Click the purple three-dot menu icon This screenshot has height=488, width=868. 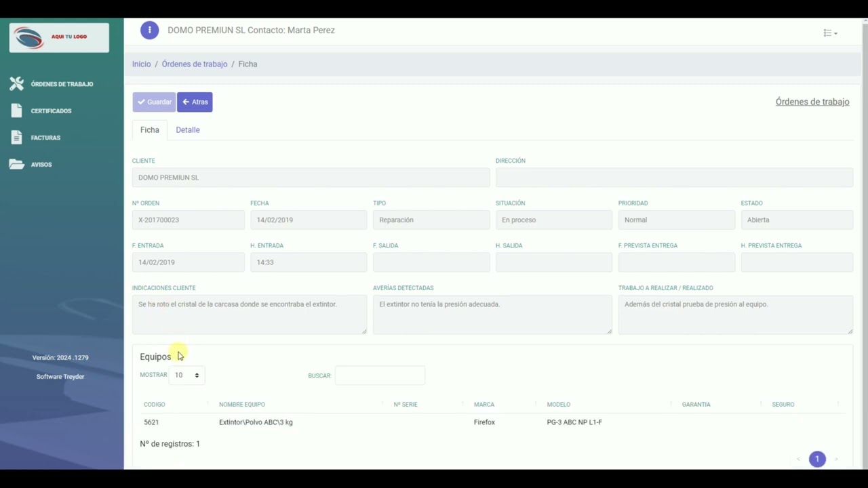point(149,30)
